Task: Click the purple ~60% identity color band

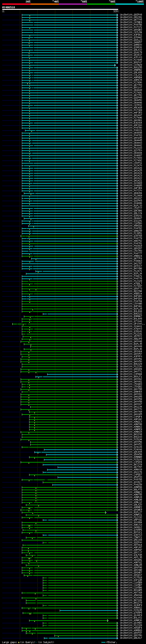Action: tap(73, 4)
